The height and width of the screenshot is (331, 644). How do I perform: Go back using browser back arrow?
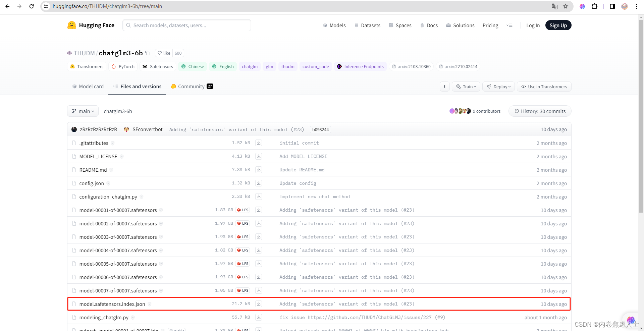7,6
